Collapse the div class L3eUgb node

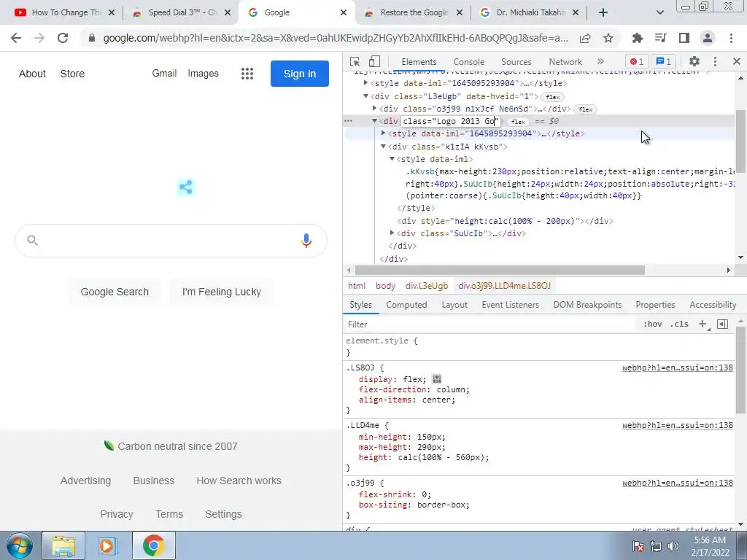[x=365, y=96]
